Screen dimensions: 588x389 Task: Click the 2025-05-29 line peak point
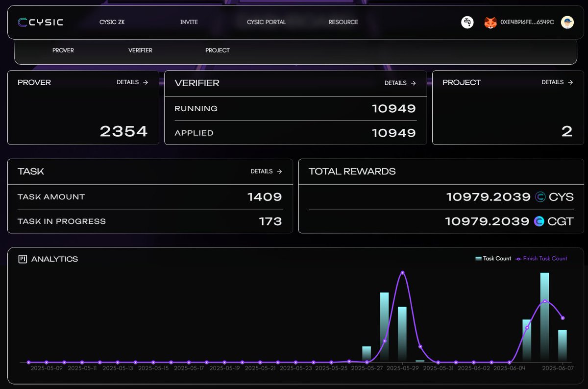click(402, 272)
